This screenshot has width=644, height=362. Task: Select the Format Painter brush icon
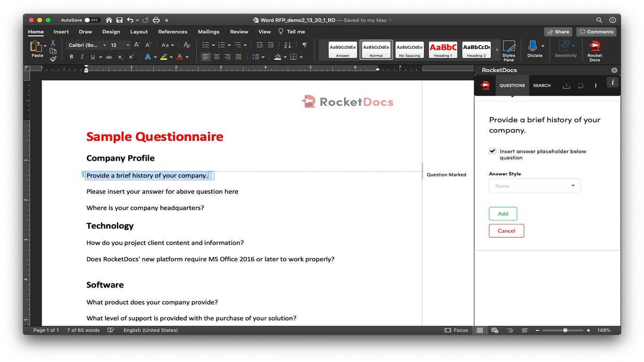(x=53, y=59)
